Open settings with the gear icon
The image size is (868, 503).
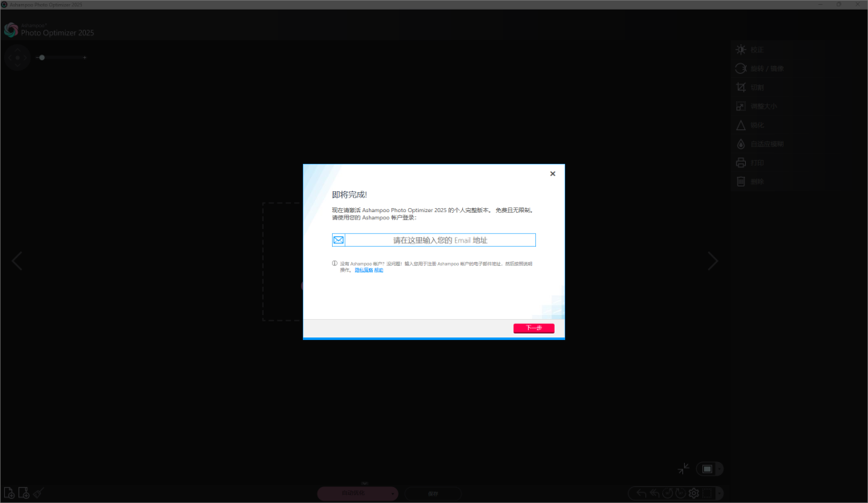point(694,493)
